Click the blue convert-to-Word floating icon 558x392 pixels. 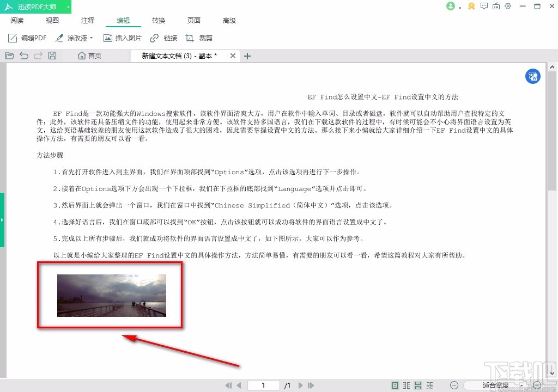point(533,76)
